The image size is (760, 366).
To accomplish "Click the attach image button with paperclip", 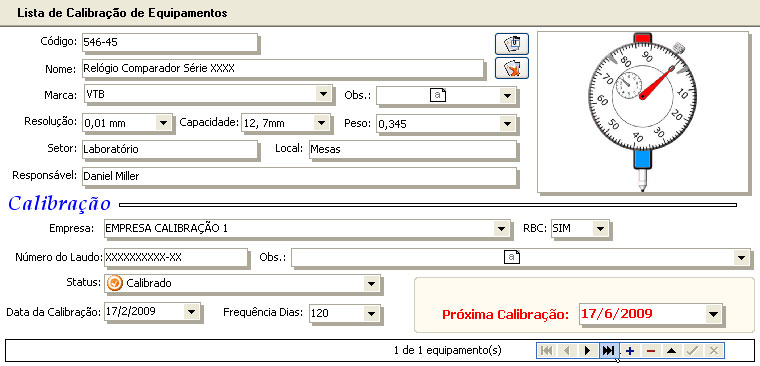I will tap(512, 44).
